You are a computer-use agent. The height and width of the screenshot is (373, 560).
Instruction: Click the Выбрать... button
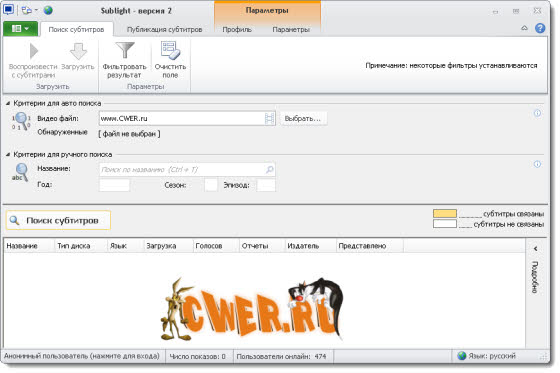[303, 118]
